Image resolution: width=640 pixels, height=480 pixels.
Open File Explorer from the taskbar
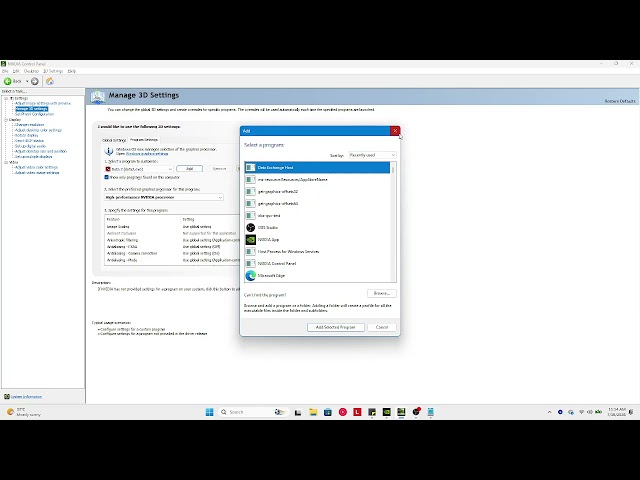(x=313, y=412)
